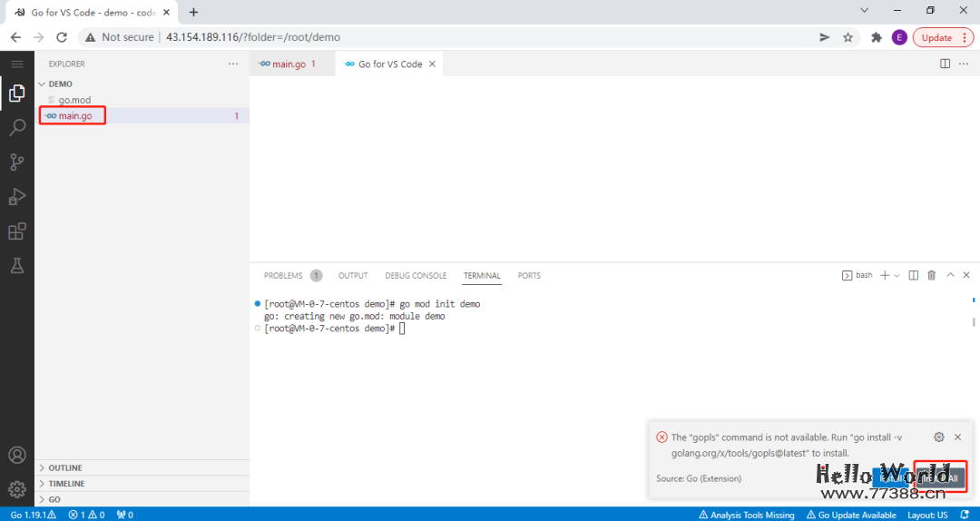Image resolution: width=980 pixels, height=521 pixels.
Task: Switch to the DEBUG CONSOLE tab
Action: click(416, 275)
